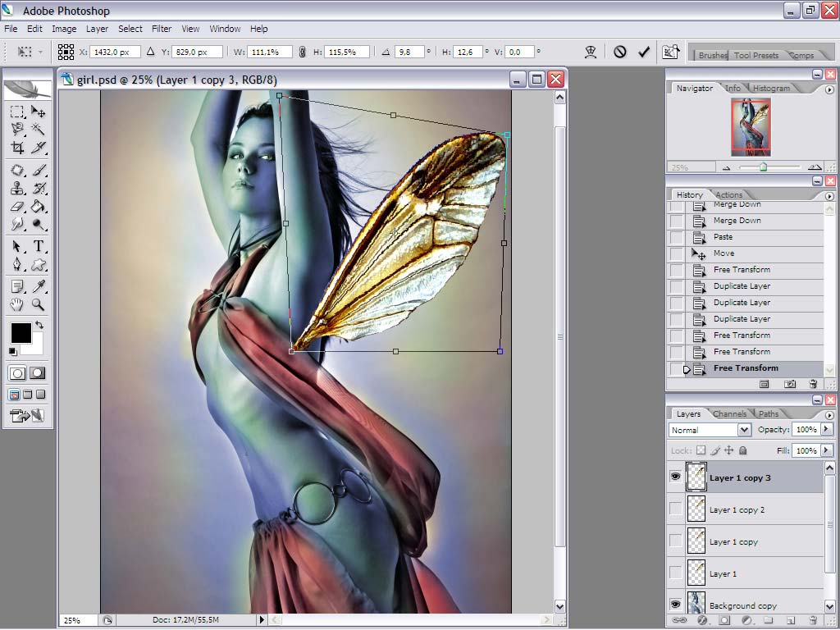Click the link aspect ratio chain icon
Viewport: 840px width, 630px height.
point(302,52)
